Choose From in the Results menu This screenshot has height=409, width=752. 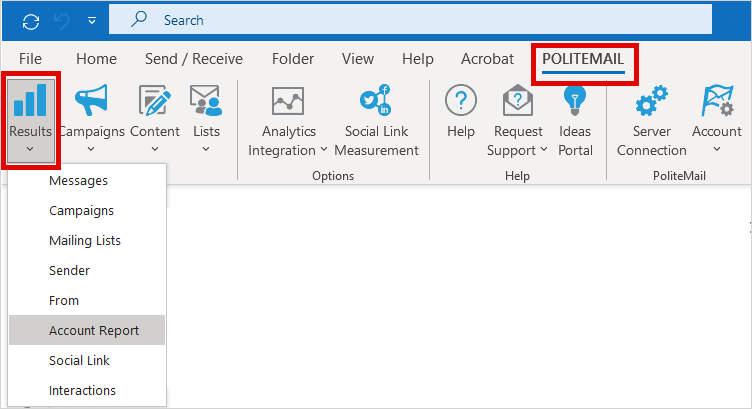pyautogui.click(x=87, y=301)
